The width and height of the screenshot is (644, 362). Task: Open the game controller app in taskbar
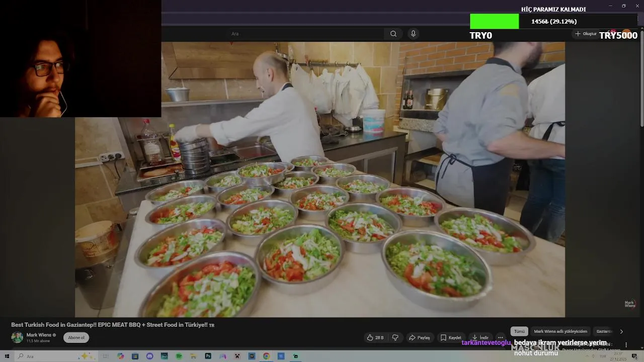click(x=222, y=356)
